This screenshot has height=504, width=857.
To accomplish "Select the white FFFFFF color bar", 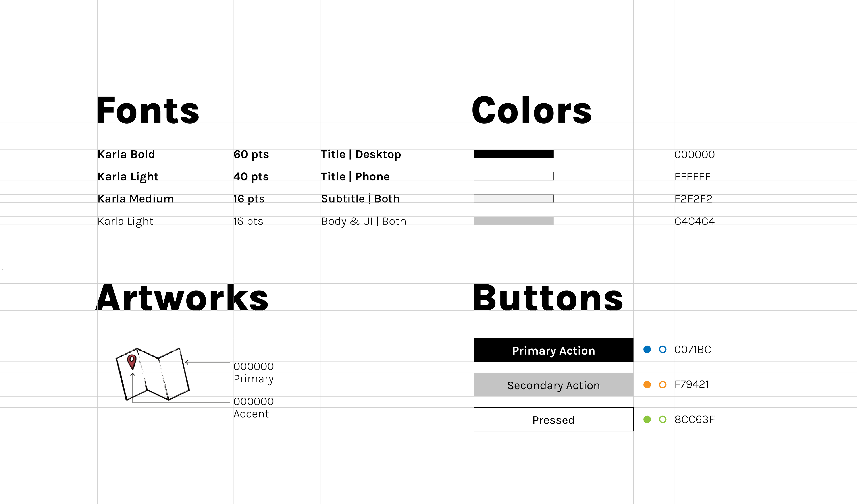I will 514,176.
